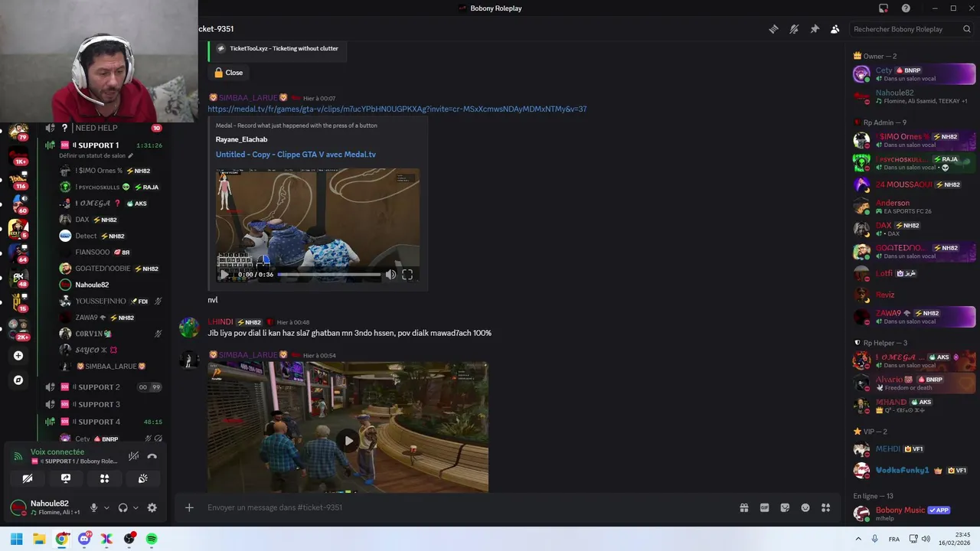Open Windows Start menu

[17, 539]
